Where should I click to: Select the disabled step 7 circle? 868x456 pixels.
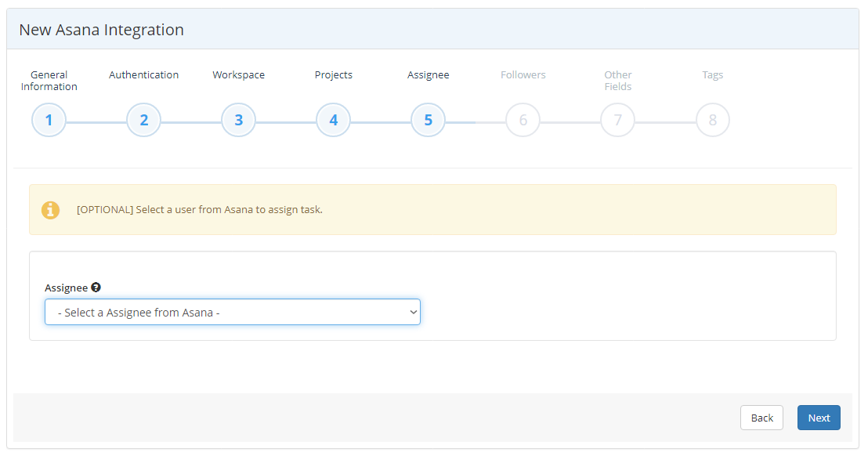pos(617,119)
